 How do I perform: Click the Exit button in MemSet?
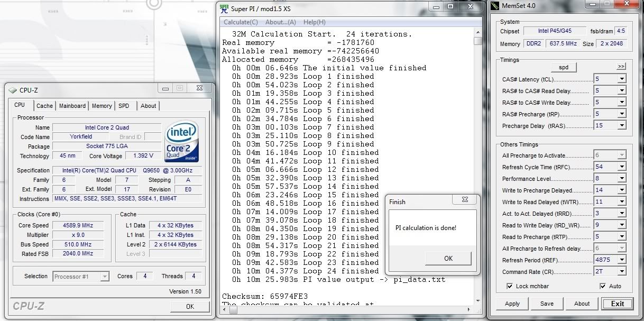tap(618, 304)
